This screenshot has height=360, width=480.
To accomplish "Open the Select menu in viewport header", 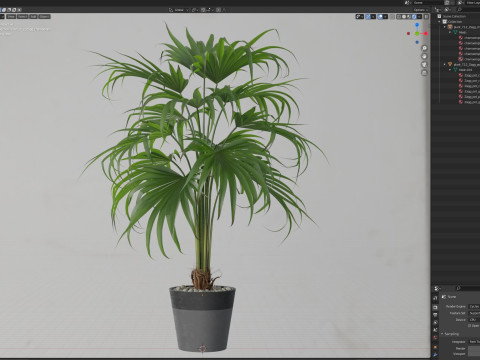I will (x=22, y=16).
